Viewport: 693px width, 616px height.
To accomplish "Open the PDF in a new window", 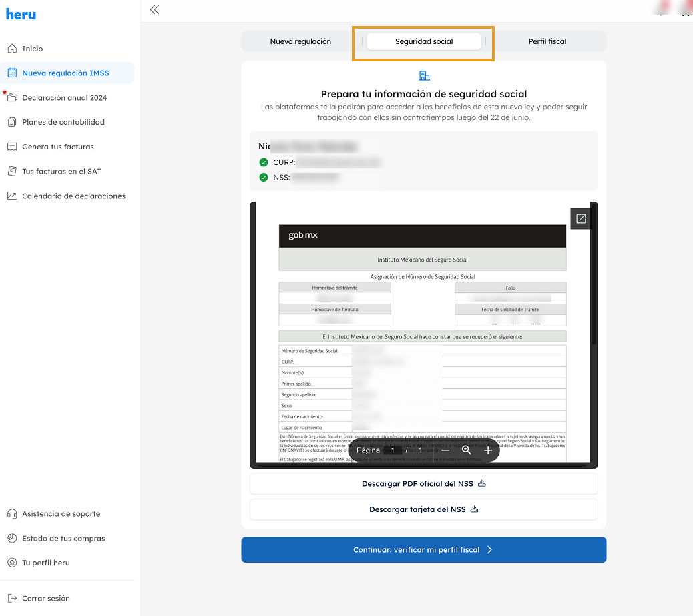I will coord(581,218).
